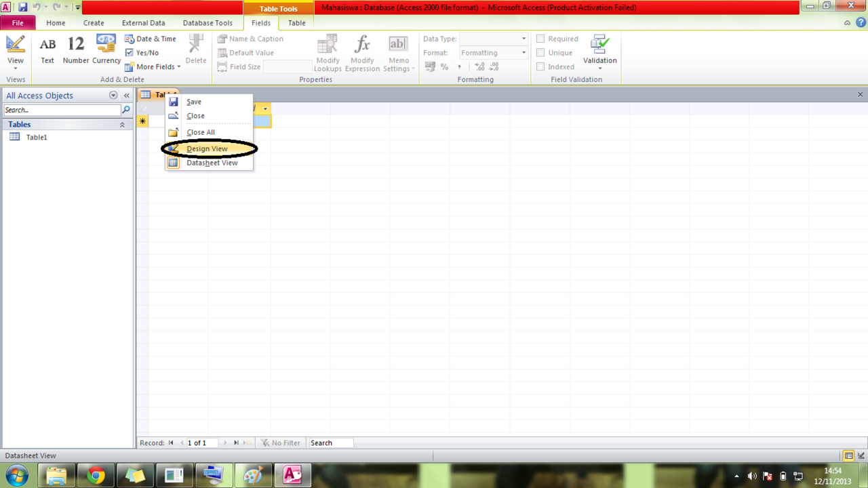Collapse the navigation pane with shutter button
Viewport: 868px width, 488px height.
coord(126,96)
